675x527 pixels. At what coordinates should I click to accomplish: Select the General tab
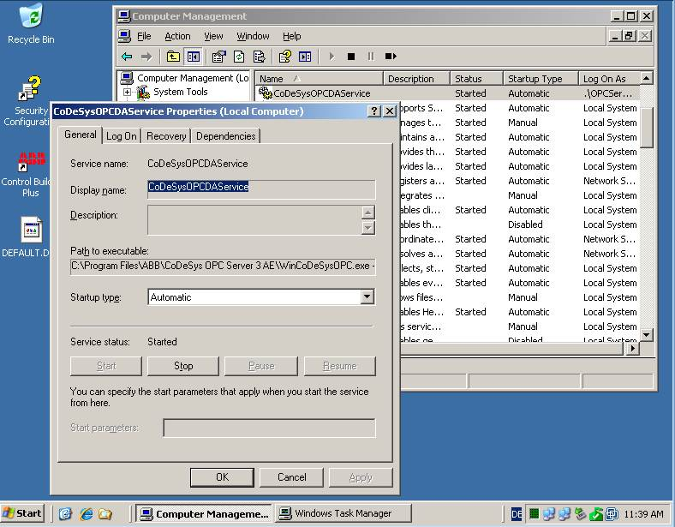pyautogui.click(x=80, y=134)
